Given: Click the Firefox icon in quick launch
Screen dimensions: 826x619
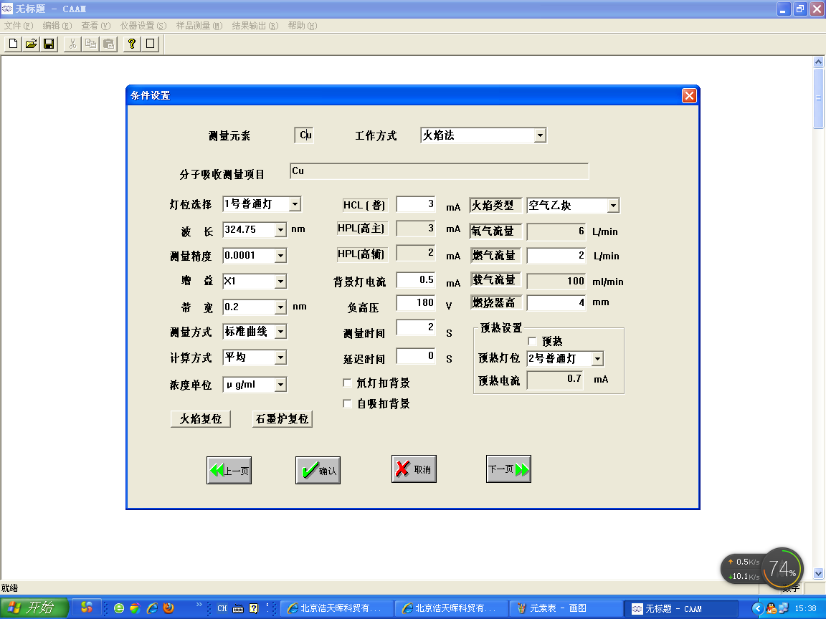Looking at the screenshot, I should (x=168, y=607).
